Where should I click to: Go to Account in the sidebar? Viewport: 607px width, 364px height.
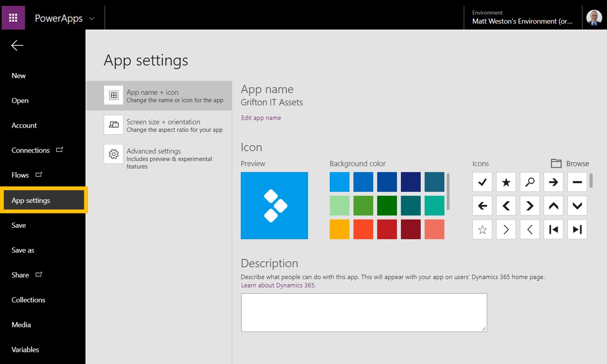pyautogui.click(x=24, y=125)
